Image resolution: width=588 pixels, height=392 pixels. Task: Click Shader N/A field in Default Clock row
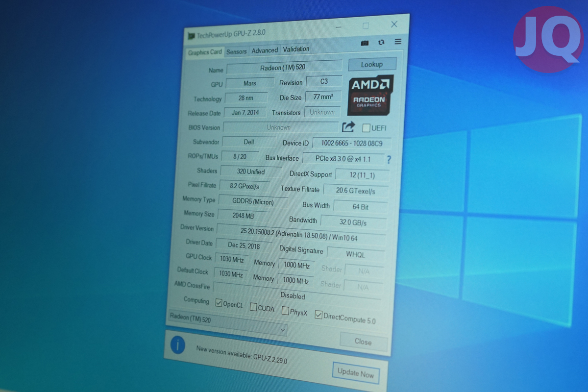pos(363,287)
